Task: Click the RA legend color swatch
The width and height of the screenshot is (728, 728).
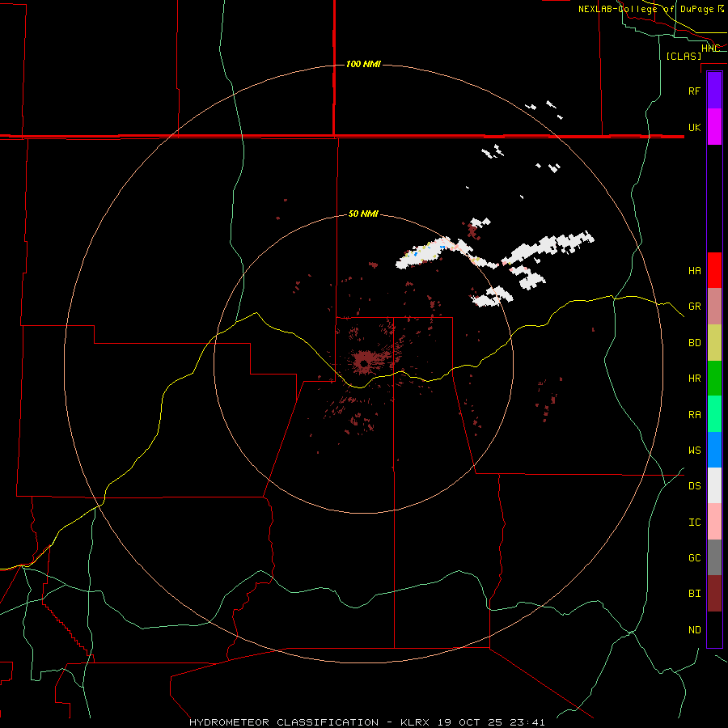Action: coord(714,414)
